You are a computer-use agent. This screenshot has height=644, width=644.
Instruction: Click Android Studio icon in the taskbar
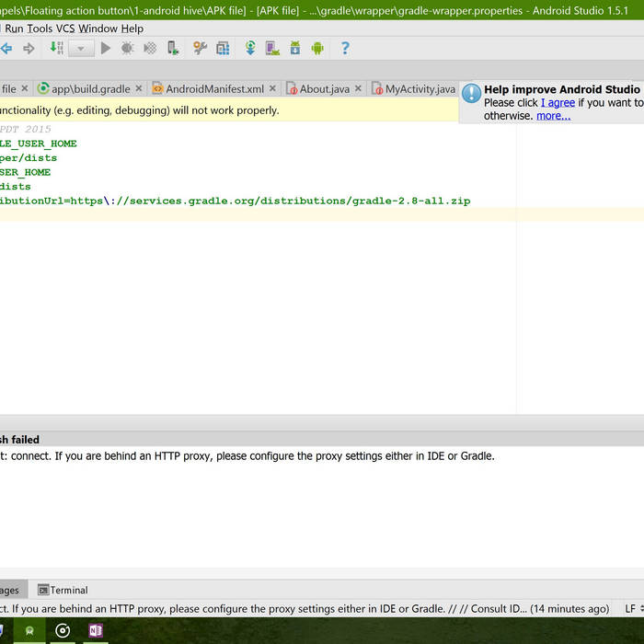(x=29, y=630)
